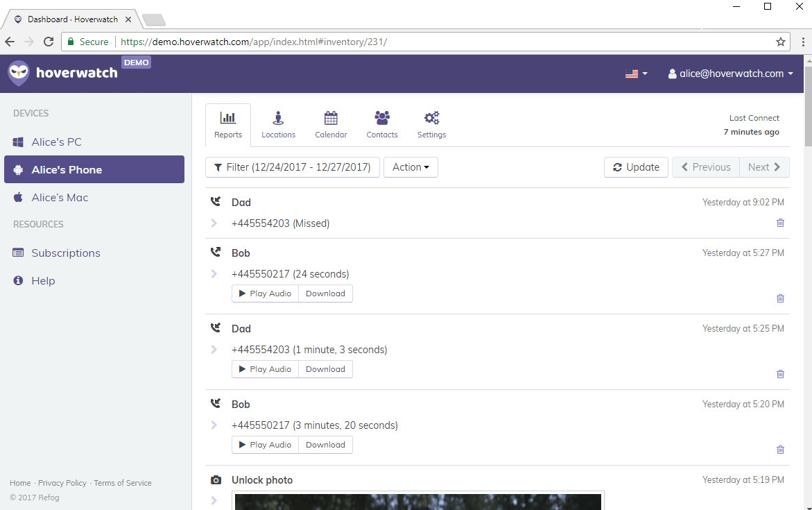The image size is (812, 510).
Task: Open the language flag dropdown
Action: (x=637, y=74)
